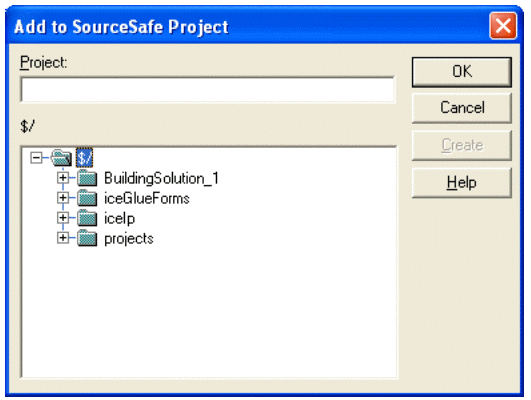Click the iceIp folder icon
The height and width of the screenshot is (400, 531).
point(87,218)
